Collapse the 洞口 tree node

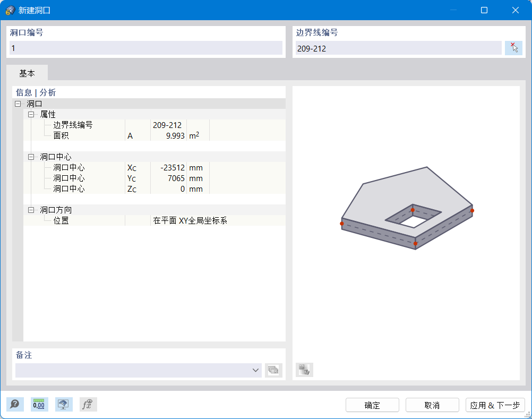coord(18,104)
